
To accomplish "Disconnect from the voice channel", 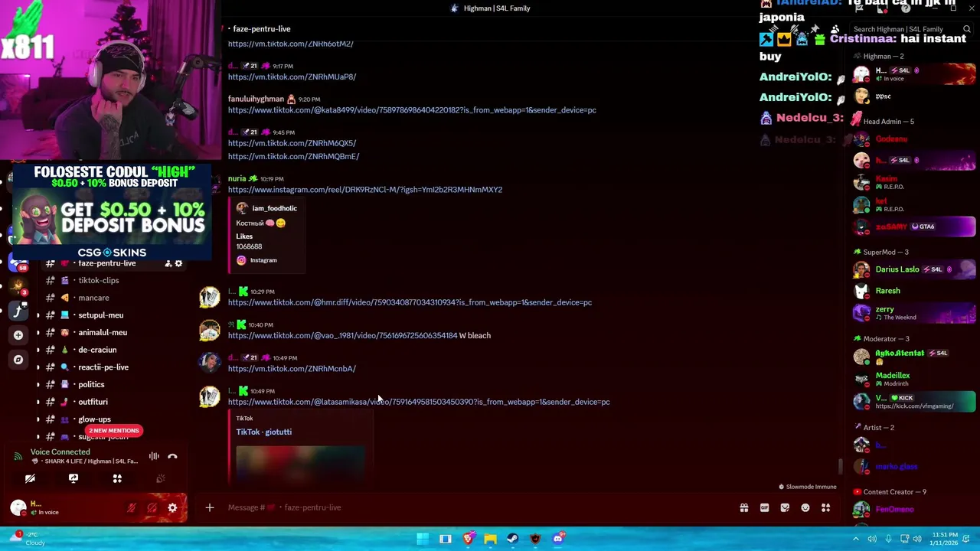I will (x=172, y=456).
